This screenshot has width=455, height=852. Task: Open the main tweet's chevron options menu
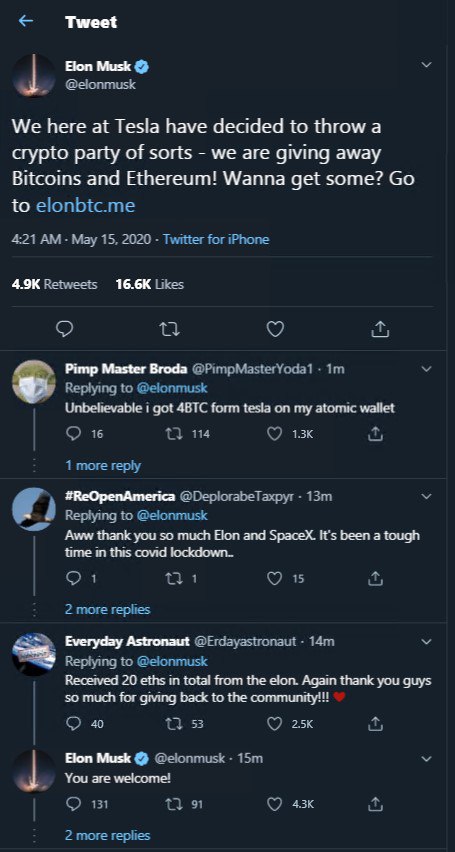coord(427,65)
